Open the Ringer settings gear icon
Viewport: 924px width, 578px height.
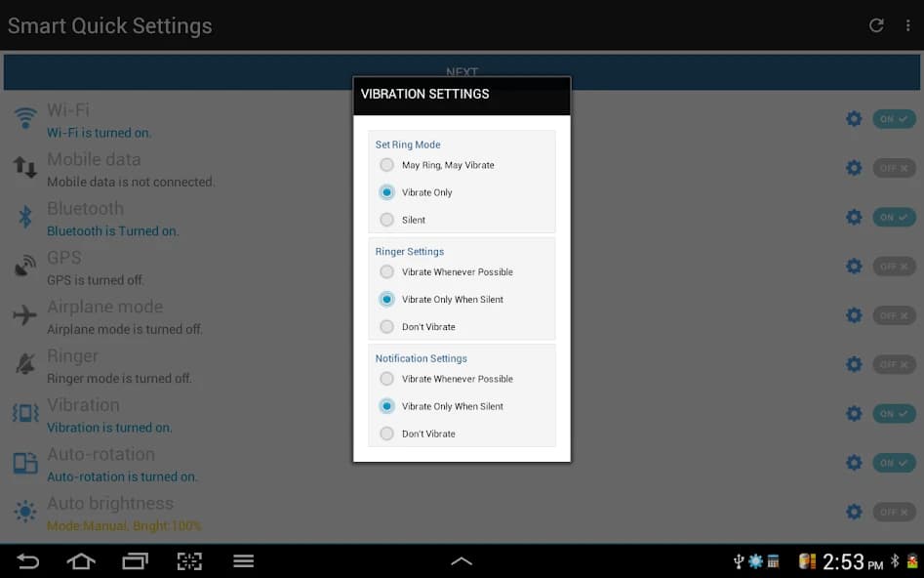coord(853,364)
